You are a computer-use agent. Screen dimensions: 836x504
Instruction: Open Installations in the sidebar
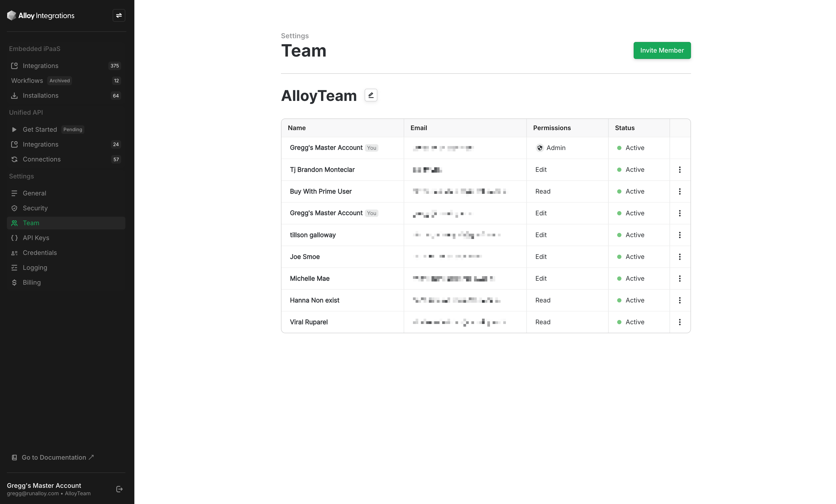66,96
